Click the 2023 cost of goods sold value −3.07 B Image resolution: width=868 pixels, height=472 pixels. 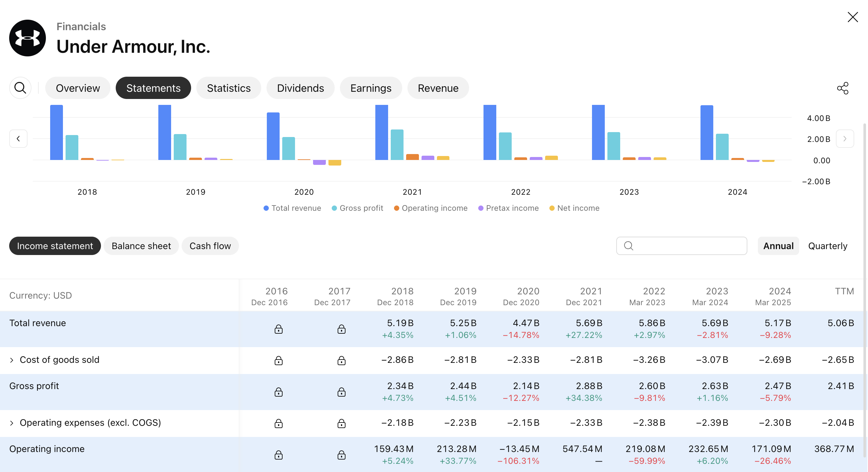coord(712,360)
